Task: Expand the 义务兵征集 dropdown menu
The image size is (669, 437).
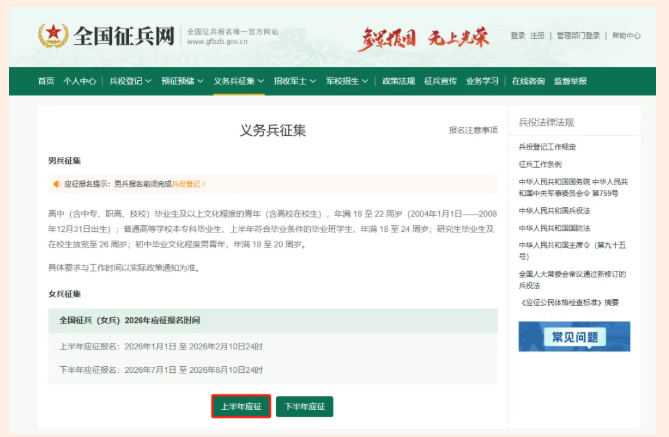Action: pyautogui.click(x=238, y=81)
